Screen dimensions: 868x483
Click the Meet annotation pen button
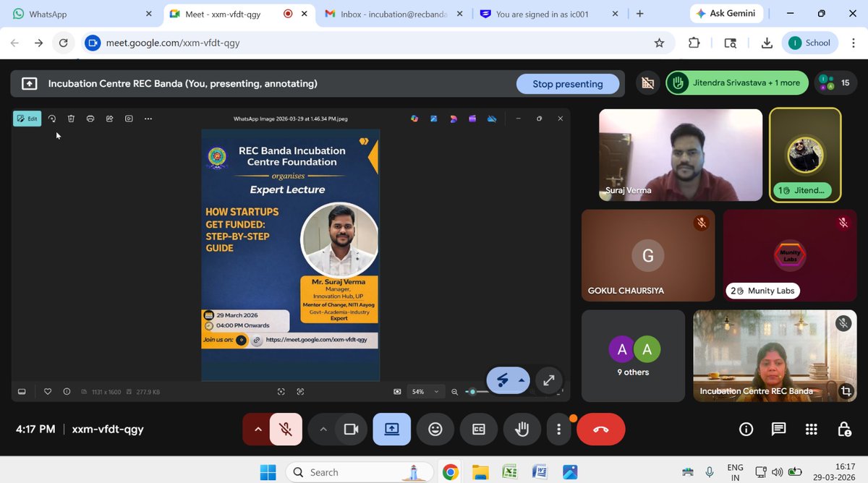point(501,379)
